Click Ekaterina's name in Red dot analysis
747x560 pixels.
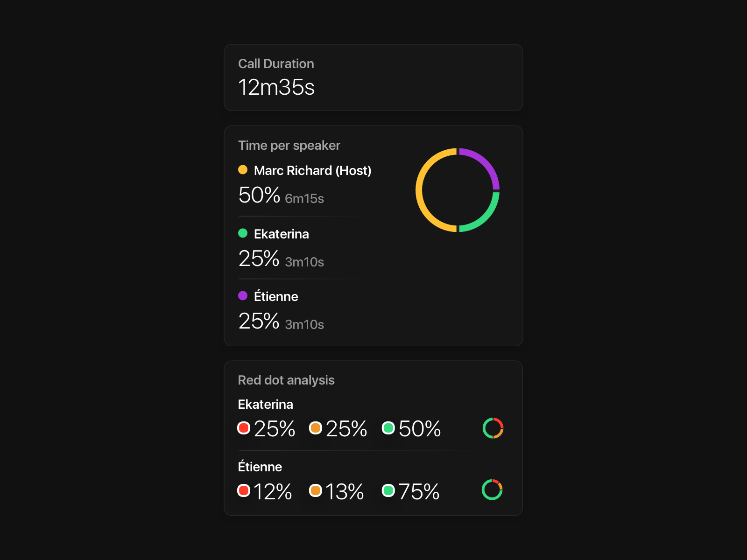pos(266,405)
